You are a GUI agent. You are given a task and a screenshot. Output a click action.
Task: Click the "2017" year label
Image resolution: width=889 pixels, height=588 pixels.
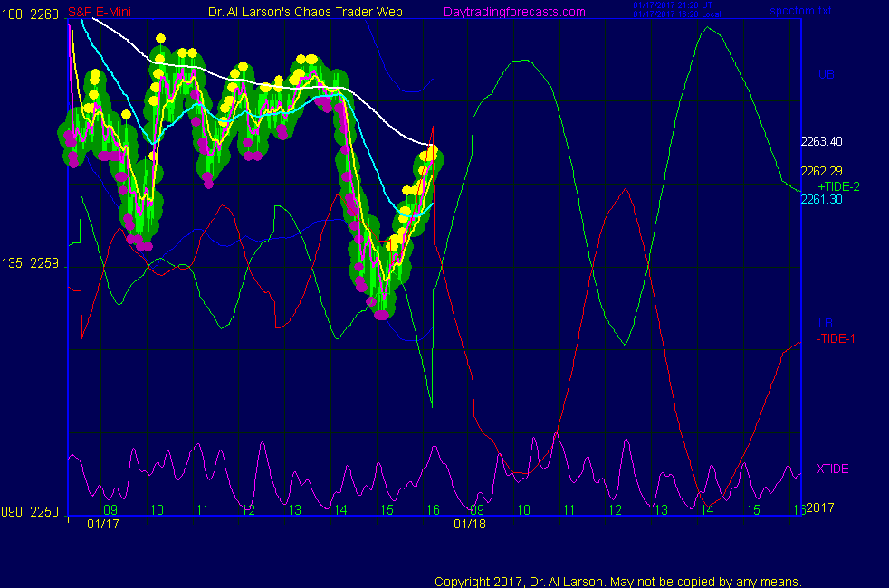pos(820,507)
